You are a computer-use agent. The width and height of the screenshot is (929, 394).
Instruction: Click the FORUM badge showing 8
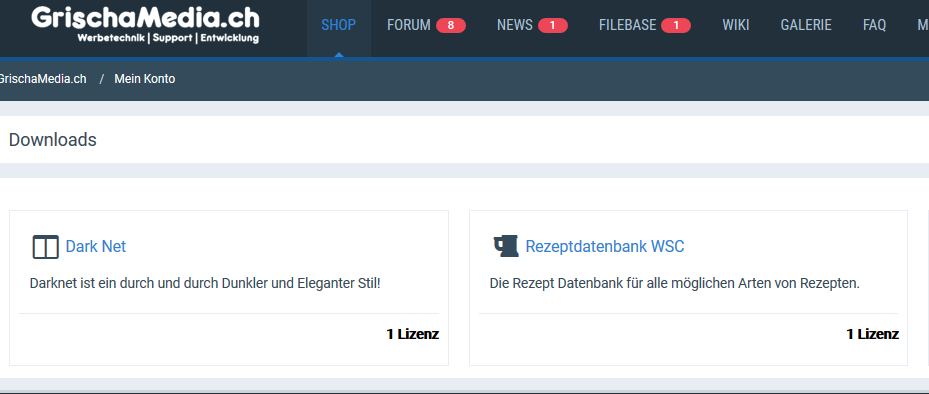pos(451,25)
